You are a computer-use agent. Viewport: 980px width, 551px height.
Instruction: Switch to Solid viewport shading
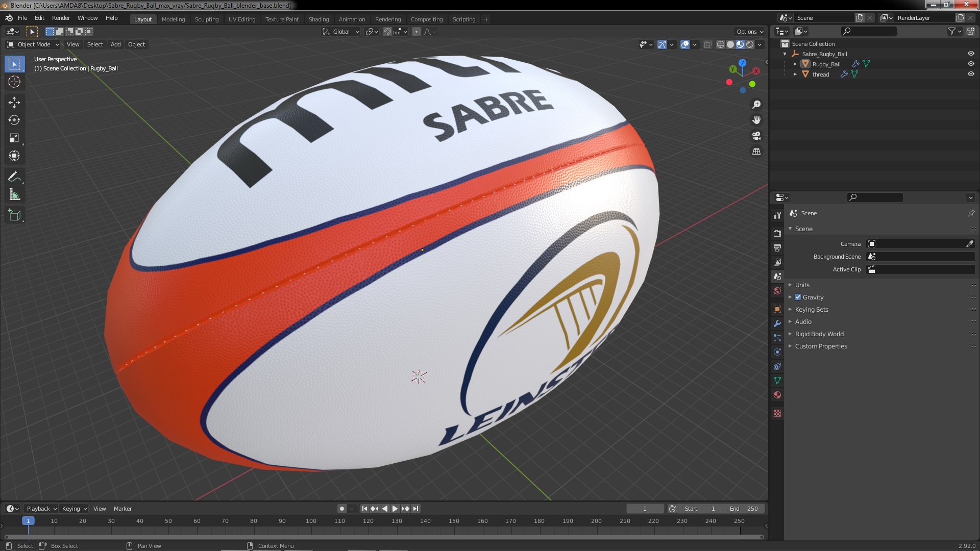(x=730, y=44)
